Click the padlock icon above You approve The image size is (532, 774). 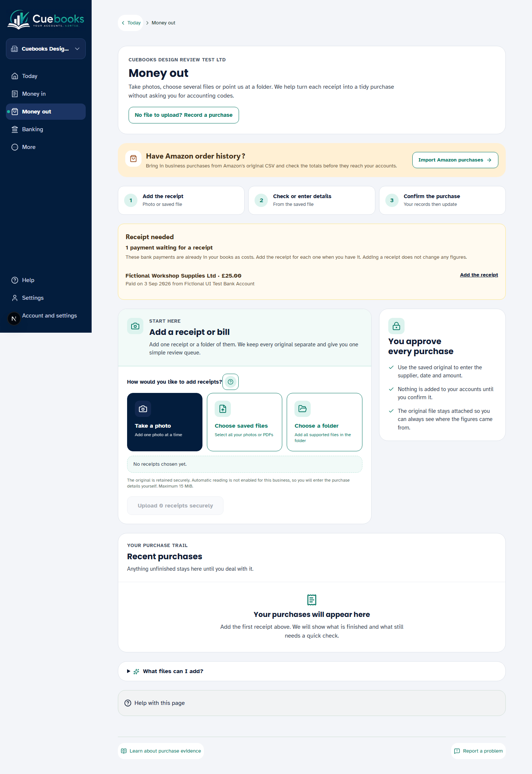click(396, 326)
